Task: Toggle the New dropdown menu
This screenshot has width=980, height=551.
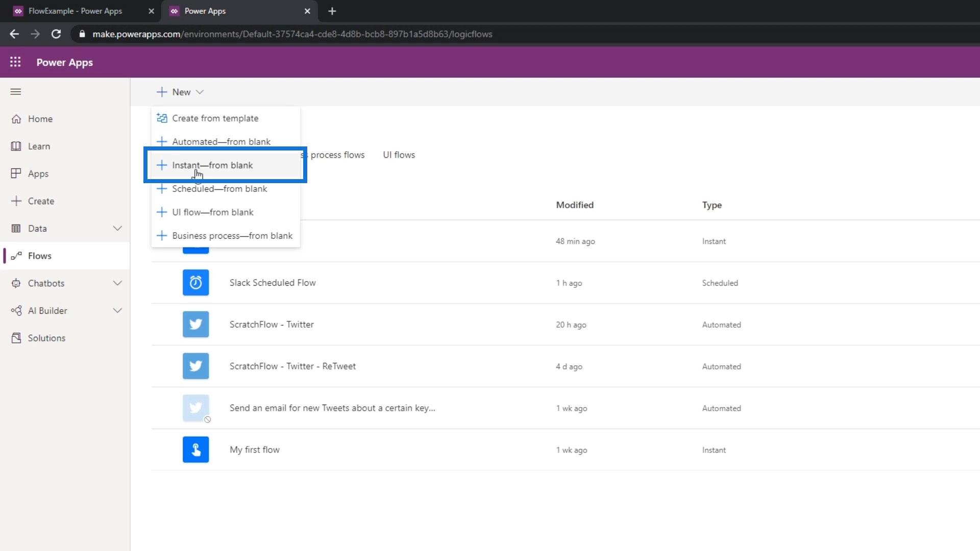Action: 181,92
